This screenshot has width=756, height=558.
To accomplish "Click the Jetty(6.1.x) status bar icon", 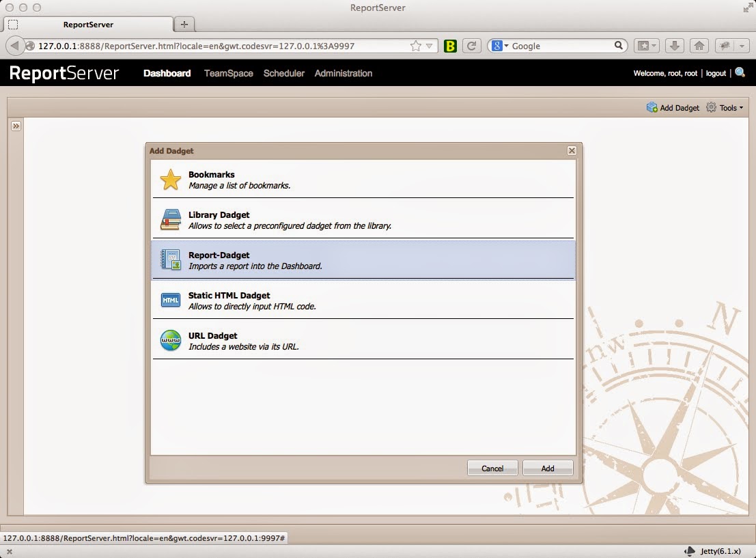I will click(690, 550).
